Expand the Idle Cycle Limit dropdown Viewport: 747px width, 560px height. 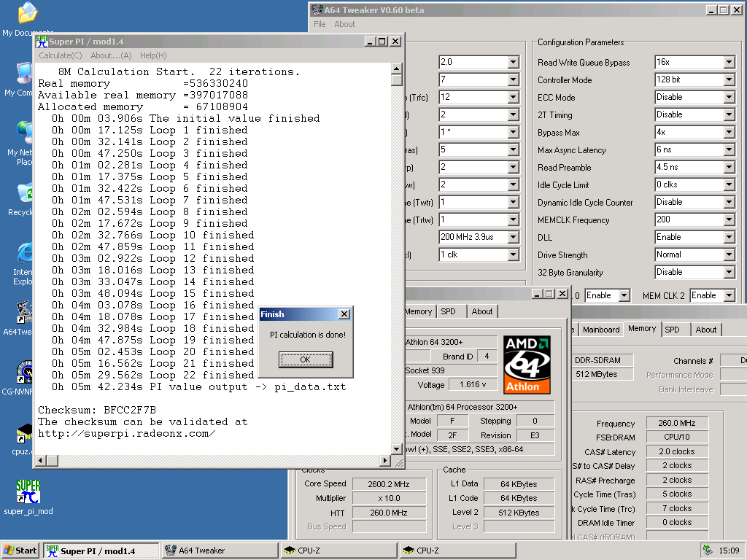(729, 184)
